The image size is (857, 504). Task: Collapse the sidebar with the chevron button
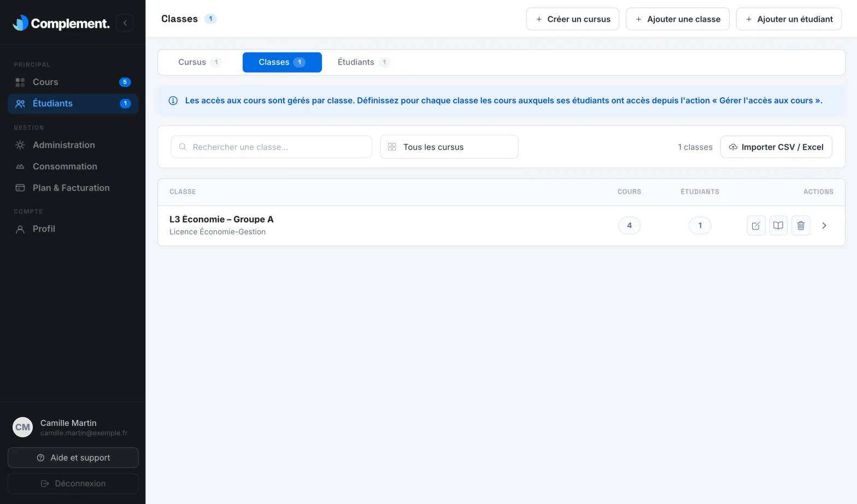tap(125, 23)
